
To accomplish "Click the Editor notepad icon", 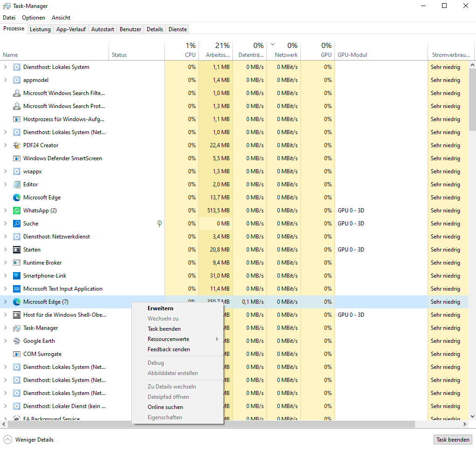I will point(17,184).
